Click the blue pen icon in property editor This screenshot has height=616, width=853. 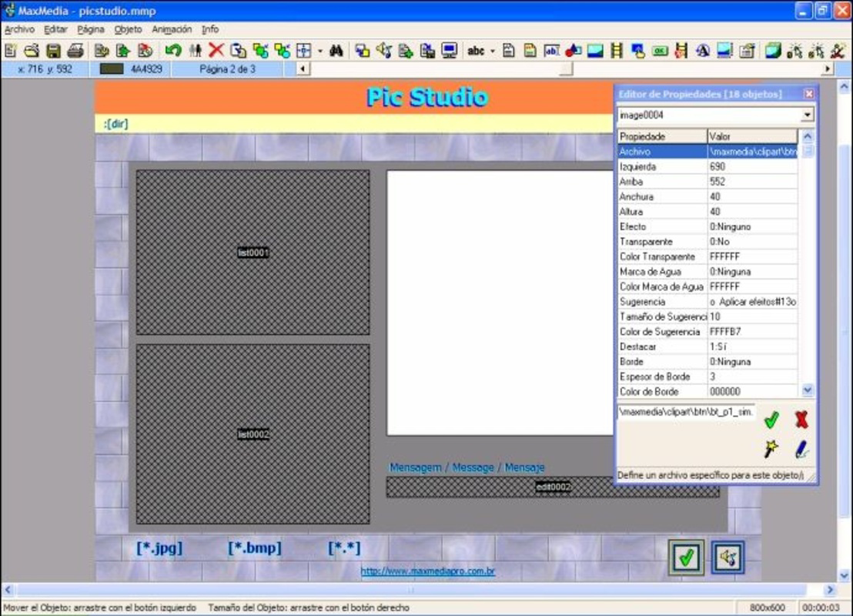tap(801, 449)
